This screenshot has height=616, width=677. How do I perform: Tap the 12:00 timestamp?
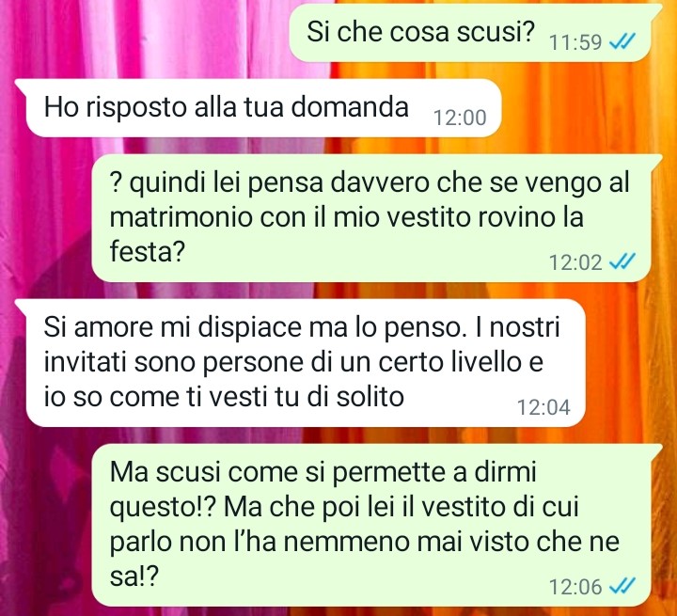point(460,118)
